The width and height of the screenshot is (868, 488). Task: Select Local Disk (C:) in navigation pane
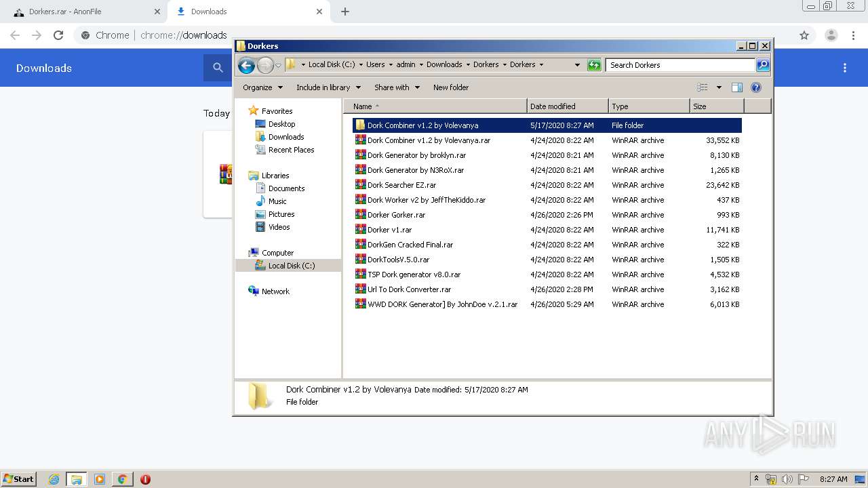point(288,266)
